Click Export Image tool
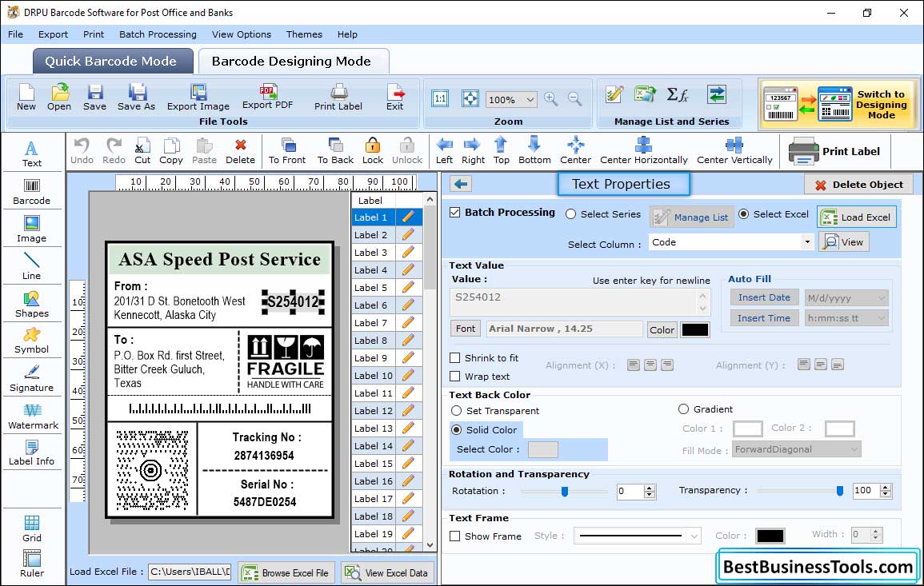Screen dimensions: 924x586 pyautogui.click(x=198, y=98)
